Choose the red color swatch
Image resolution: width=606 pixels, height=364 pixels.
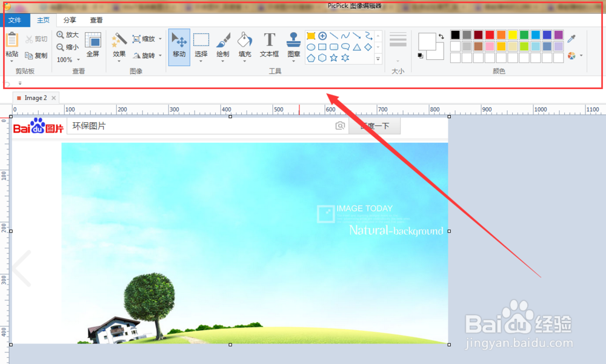point(490,35)
